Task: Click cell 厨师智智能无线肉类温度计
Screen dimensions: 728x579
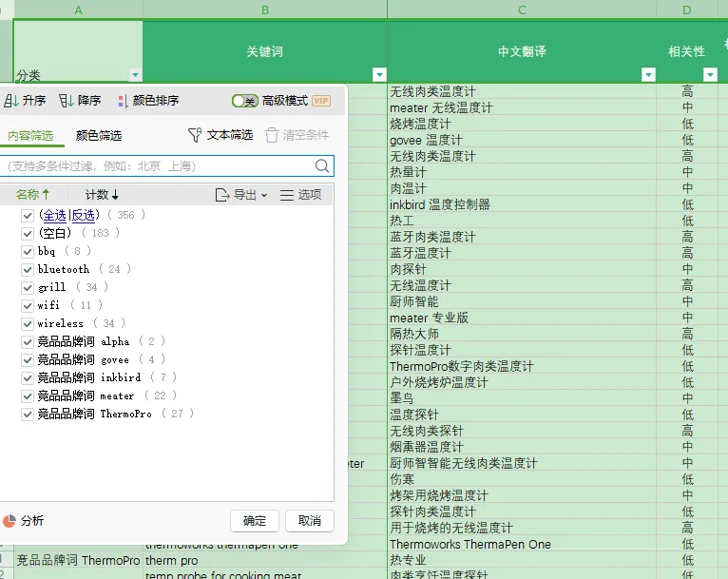Action: (522, 463)
